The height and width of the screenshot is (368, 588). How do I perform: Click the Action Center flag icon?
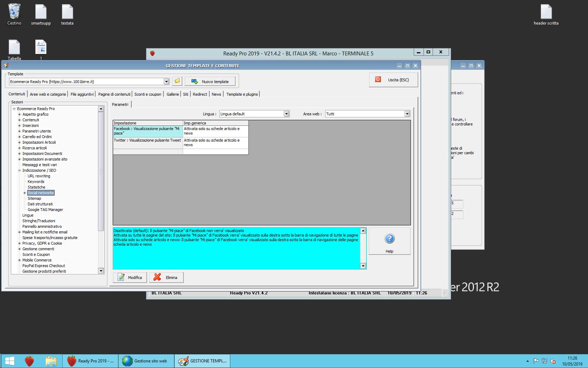point(536,361)
